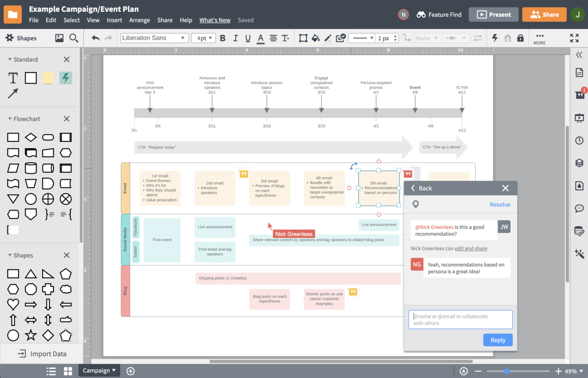Open the Presentation slides panel
Screen dimensions: 588x378
pyautogui.click(x=579, y=118)
